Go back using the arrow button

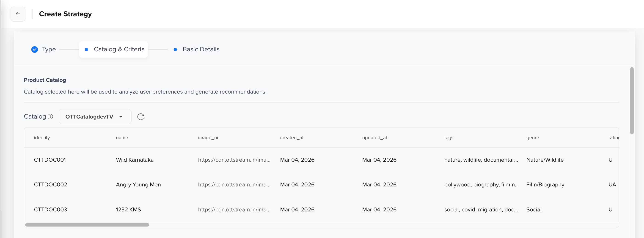pyautogui.click(x=18, y=14)
